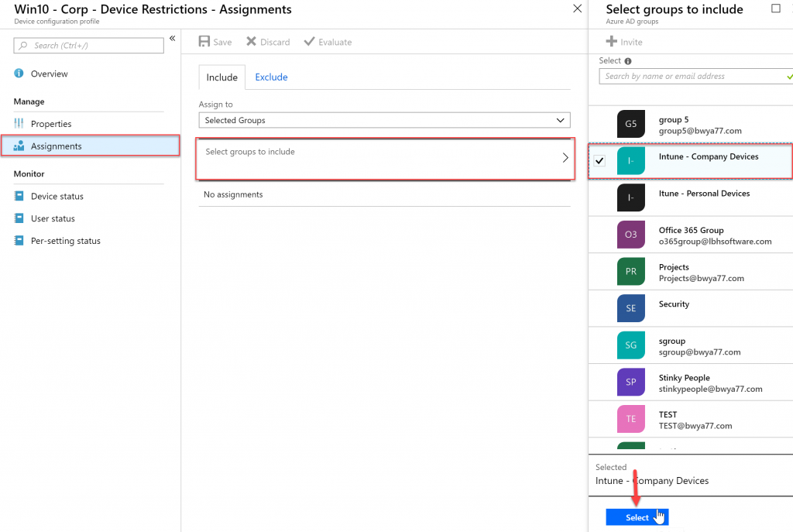Click stinkypeople@bwya77.com email text
Screen dimensions: 793x532
point(711,390)
